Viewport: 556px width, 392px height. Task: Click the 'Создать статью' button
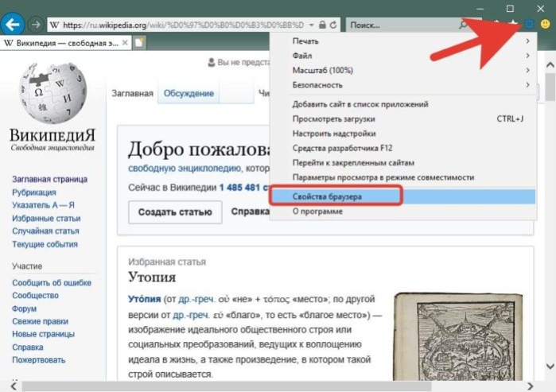[175, 212]
